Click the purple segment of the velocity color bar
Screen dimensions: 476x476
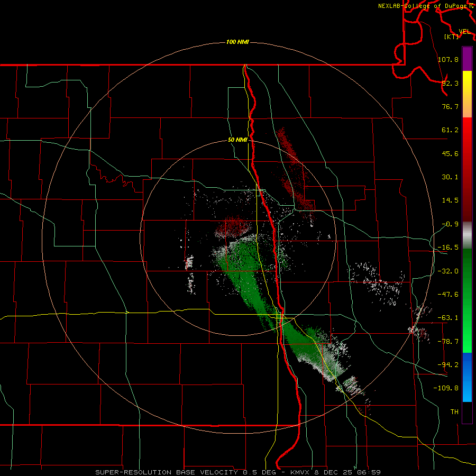[x=467, y=59]
